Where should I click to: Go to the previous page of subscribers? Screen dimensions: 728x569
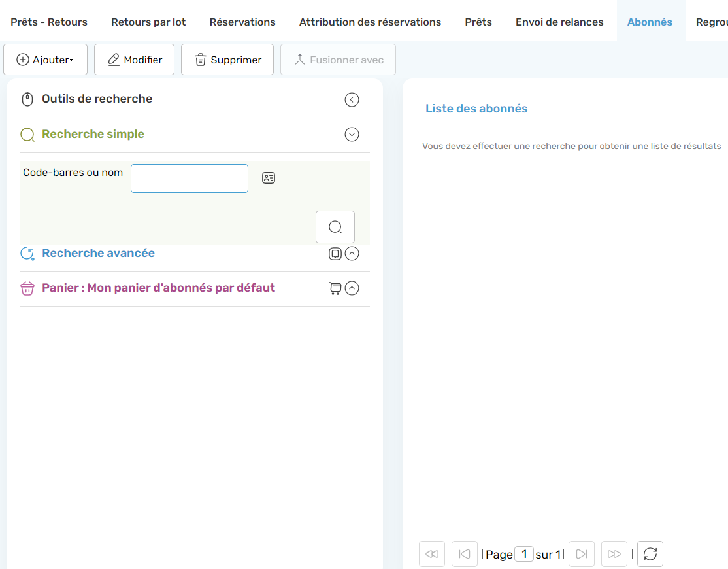tap(464, 553)
